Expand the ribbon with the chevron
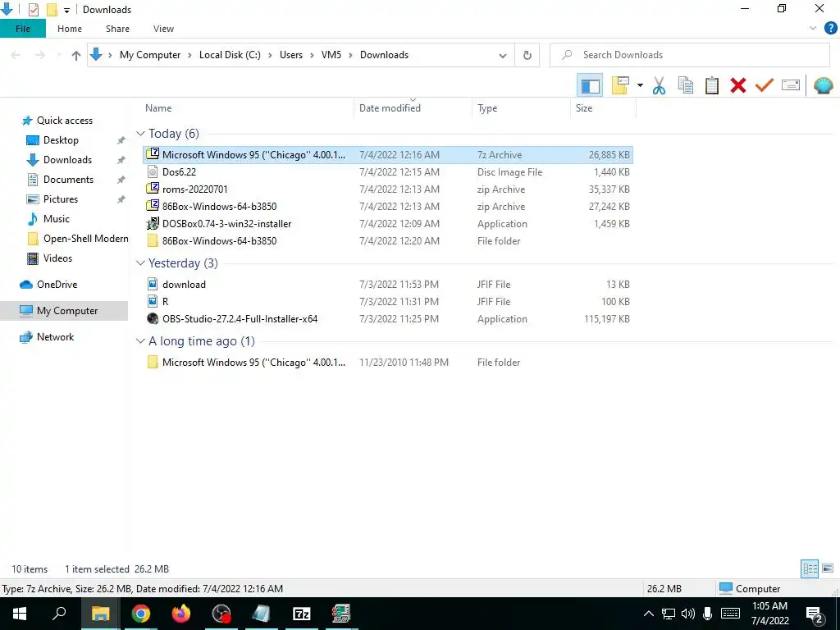The height and width of the screenshot is (630, 840). 813,29
